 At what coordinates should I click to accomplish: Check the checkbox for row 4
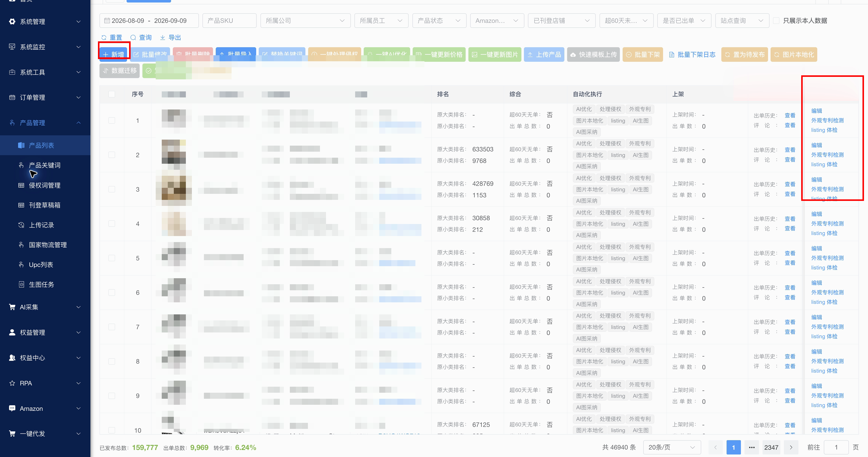tap(112, 224)
